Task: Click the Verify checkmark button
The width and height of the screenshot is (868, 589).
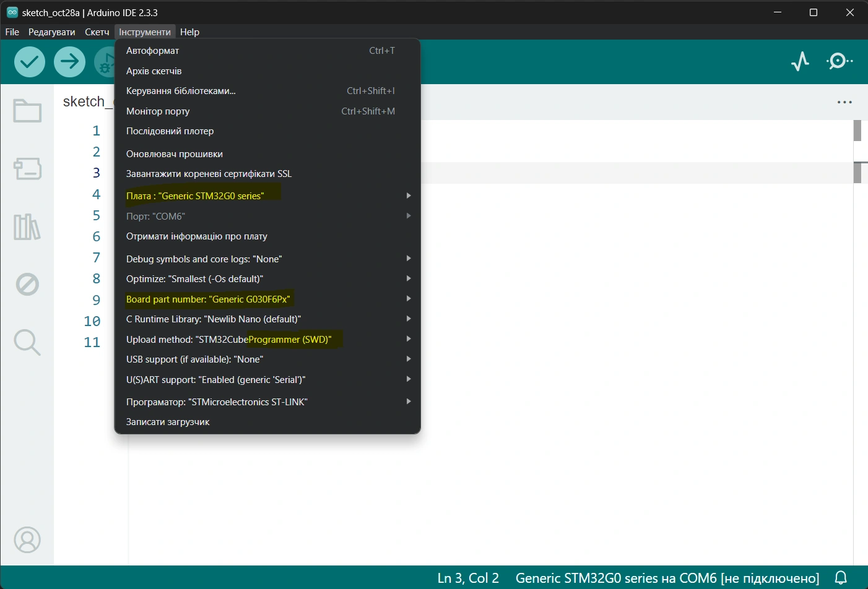Action: pyautogui.click(x=30, y=61)
